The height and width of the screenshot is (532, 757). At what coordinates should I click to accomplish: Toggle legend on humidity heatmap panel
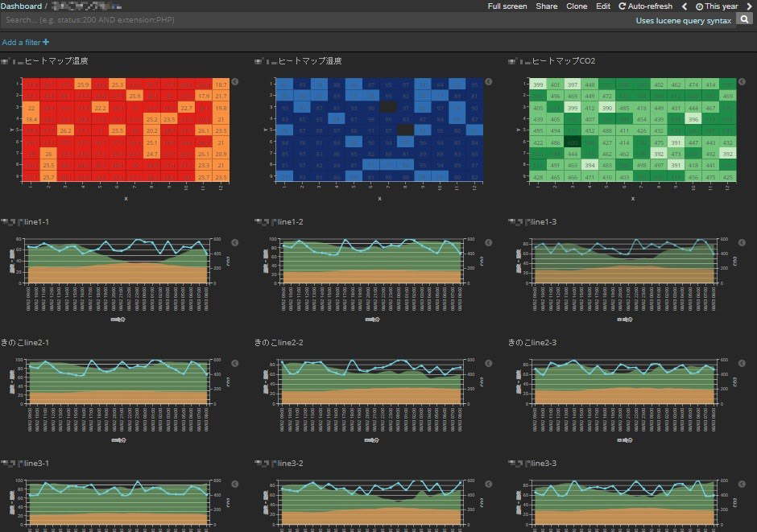click(489, 82)
